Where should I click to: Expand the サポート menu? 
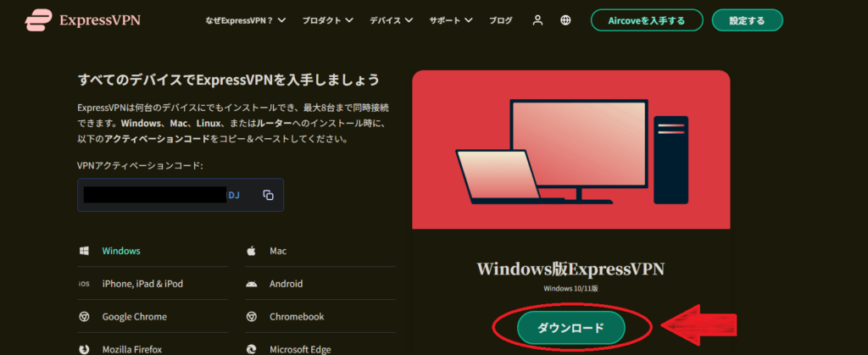(451, 20)
